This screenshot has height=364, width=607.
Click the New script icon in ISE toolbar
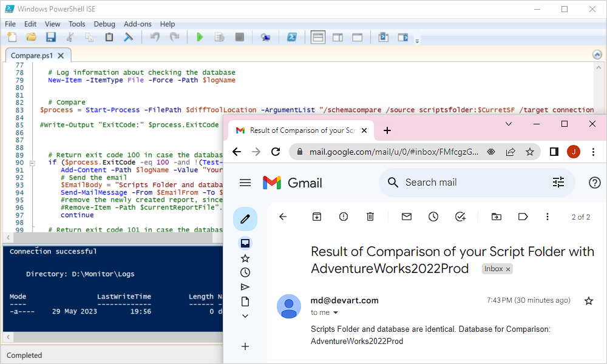[x=12, y=37]
